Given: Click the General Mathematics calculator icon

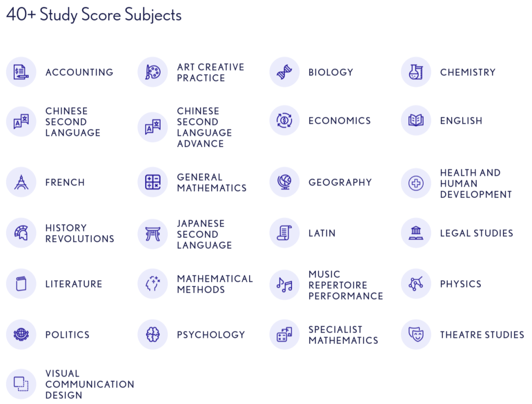Looking at the screenshot, I should click(x=153, y=182).
